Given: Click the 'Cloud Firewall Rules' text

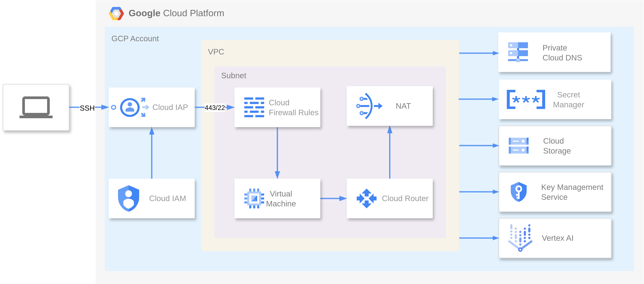Looking at the screenshot, I should pyautogui.click(x=294, y=108).
